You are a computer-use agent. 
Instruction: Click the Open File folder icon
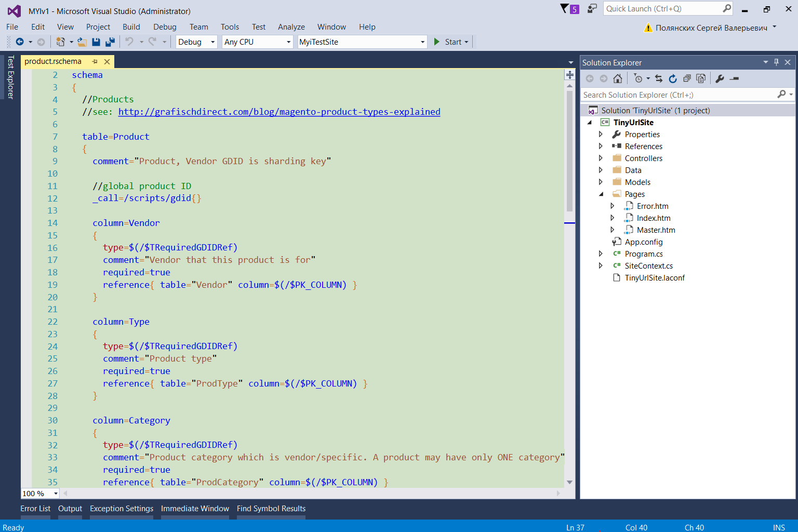[x=82, y=42]
